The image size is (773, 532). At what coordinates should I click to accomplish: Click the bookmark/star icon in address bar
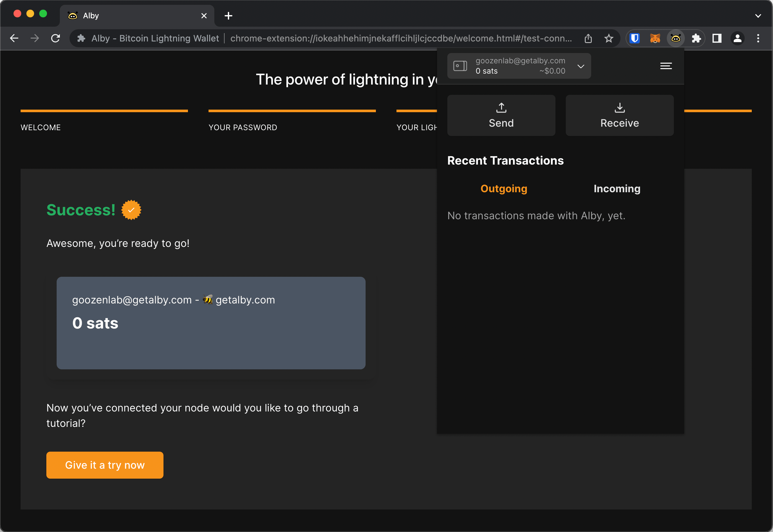[x=610, y=39]
